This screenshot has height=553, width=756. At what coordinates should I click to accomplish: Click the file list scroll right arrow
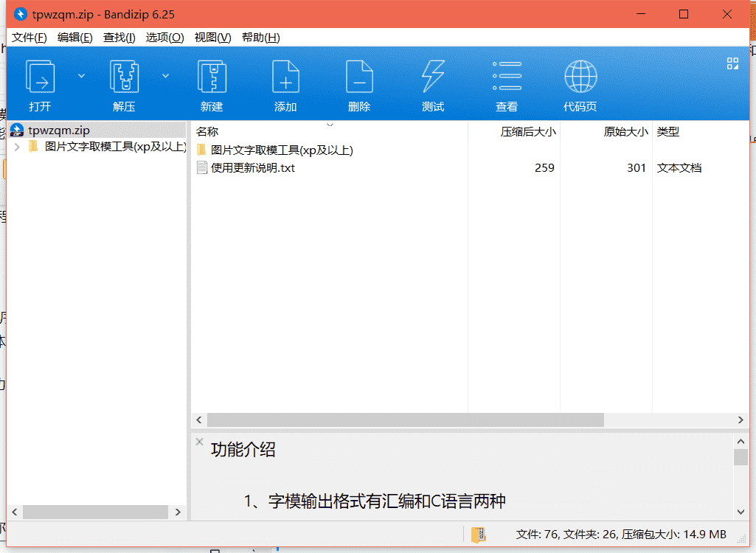[741, 420]
